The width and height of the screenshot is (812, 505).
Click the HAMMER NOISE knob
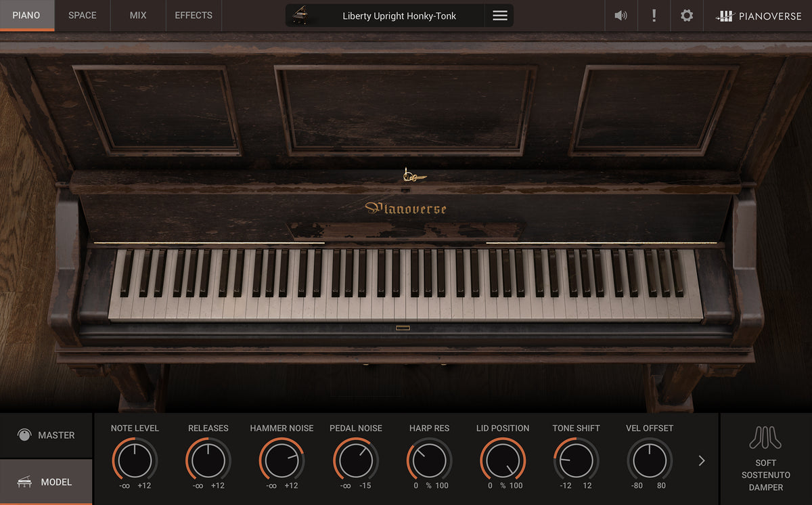click(281, 460)
